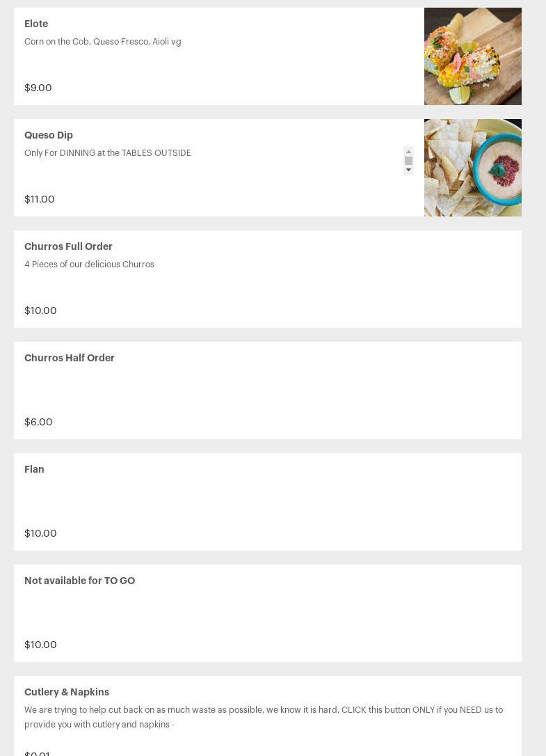Select the Flan dessert item
This screenshot has width=546, height=756.
[x=34, y=469]
